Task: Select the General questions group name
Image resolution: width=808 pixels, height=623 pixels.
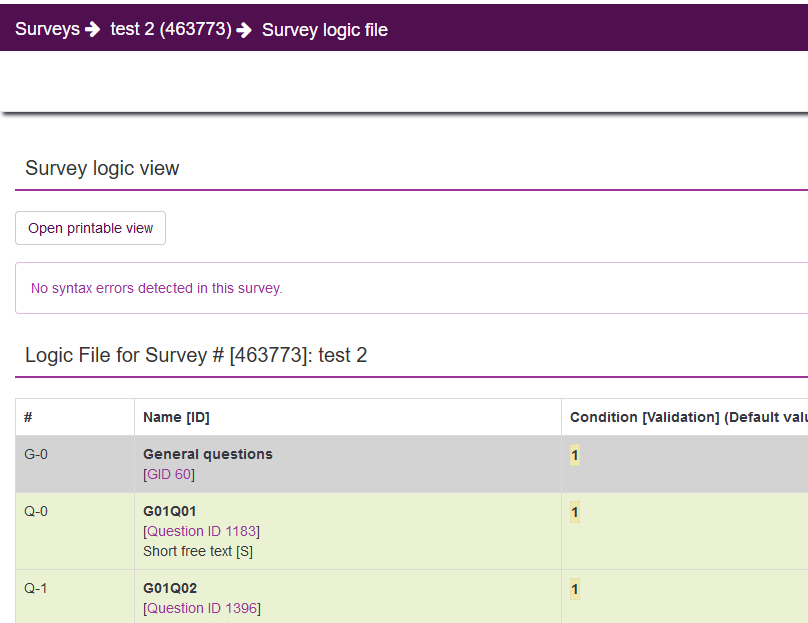Action: [x=208, y=454]
